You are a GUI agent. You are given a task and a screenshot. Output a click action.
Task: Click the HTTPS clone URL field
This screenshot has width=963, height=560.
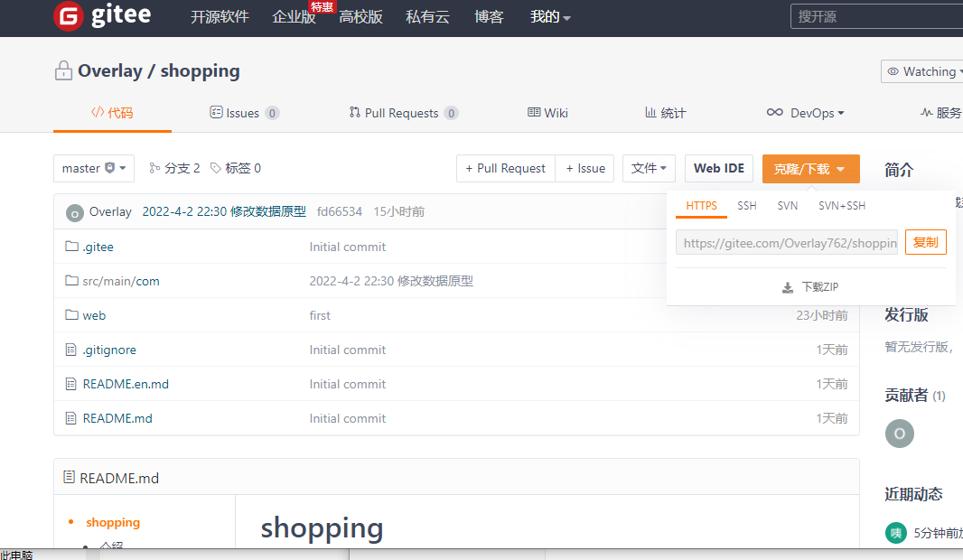787,243
